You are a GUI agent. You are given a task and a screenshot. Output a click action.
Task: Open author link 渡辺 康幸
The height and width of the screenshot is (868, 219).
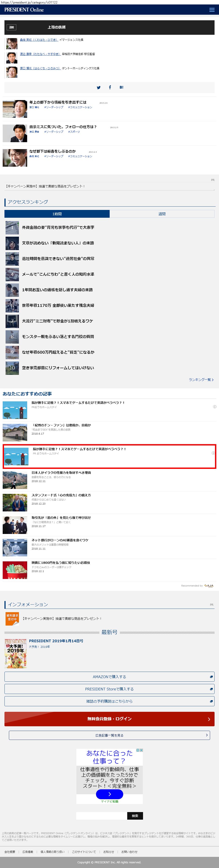pos(40,54)
